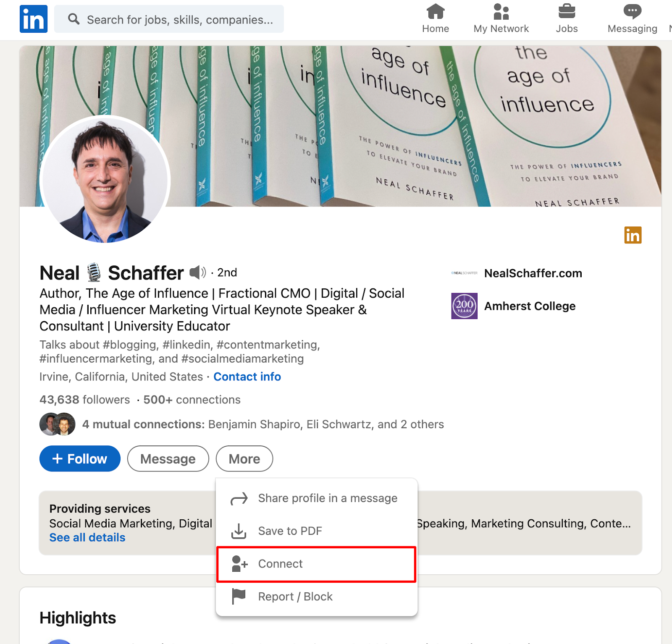View the 500+ connections
The width and height of the screenshot is (672, 644).
click(x=192, y=400)
